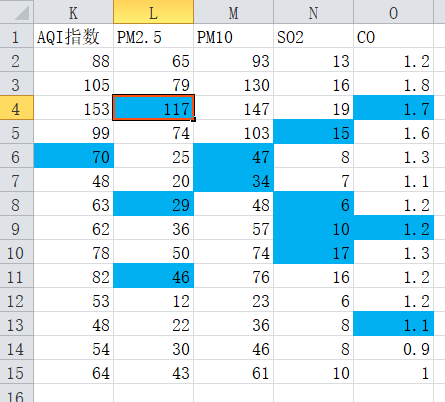
Task: Select blue CO cell O9 with value 1.2
Action: tap(394, 228)
